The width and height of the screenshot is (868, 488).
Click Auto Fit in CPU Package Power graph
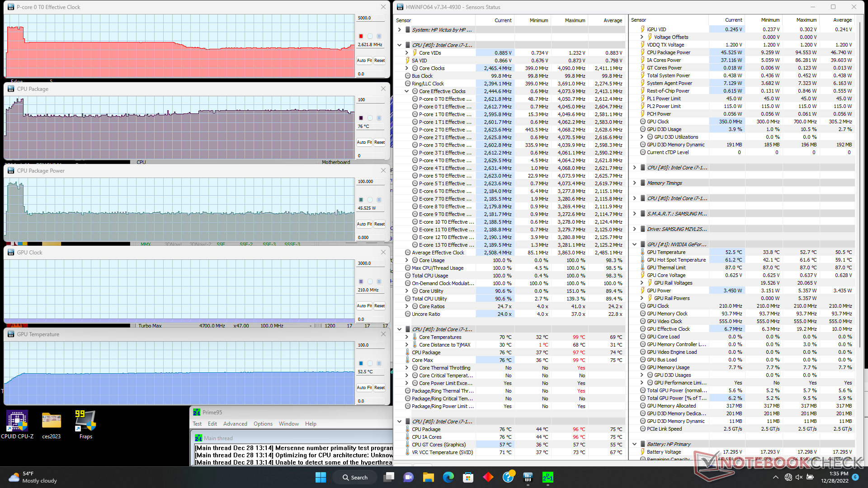click(364, 224)
